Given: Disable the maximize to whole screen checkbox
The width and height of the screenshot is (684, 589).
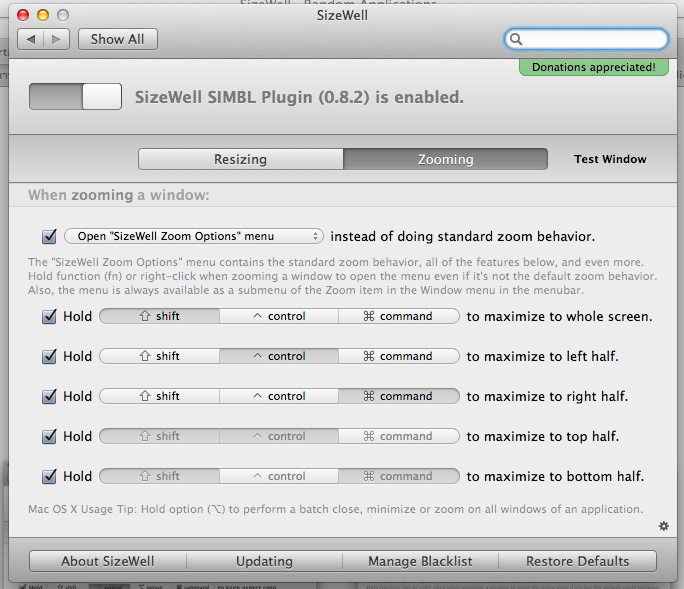Looking at the screenshot, I should [49, 316].
